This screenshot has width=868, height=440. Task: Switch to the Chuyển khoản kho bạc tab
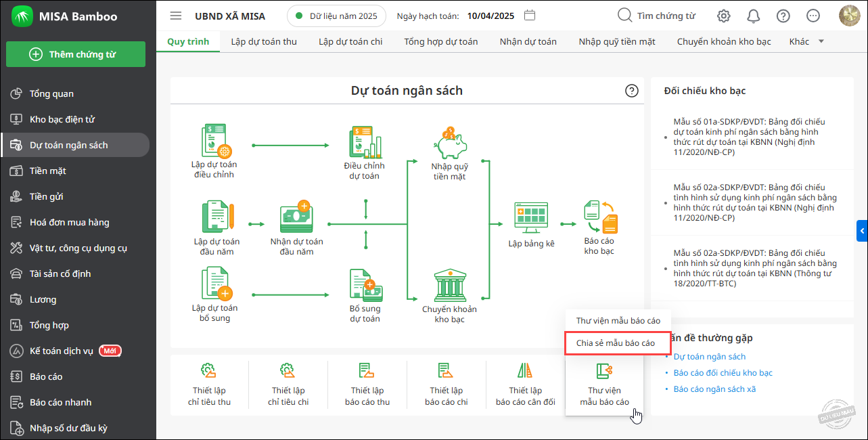[724, 41]
